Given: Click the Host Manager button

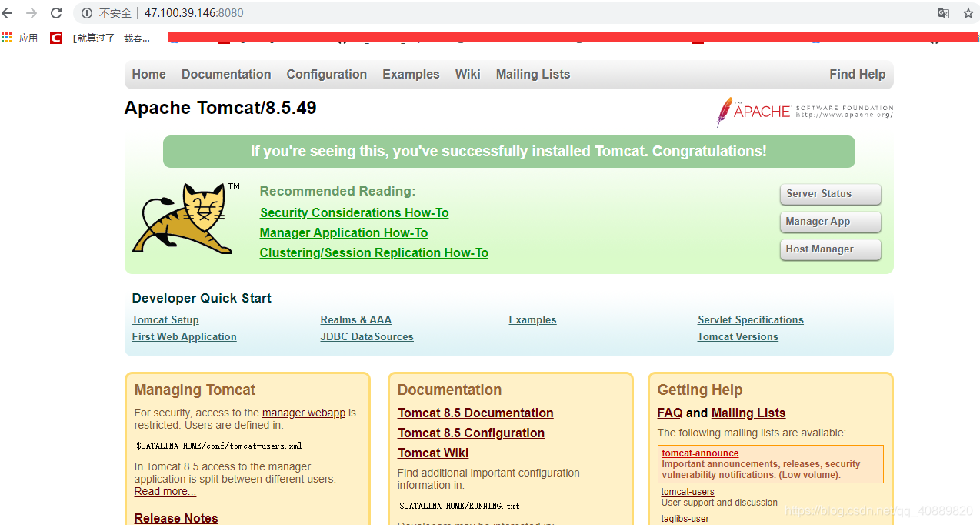Looking at the screenshot, I should coord(830,249).
